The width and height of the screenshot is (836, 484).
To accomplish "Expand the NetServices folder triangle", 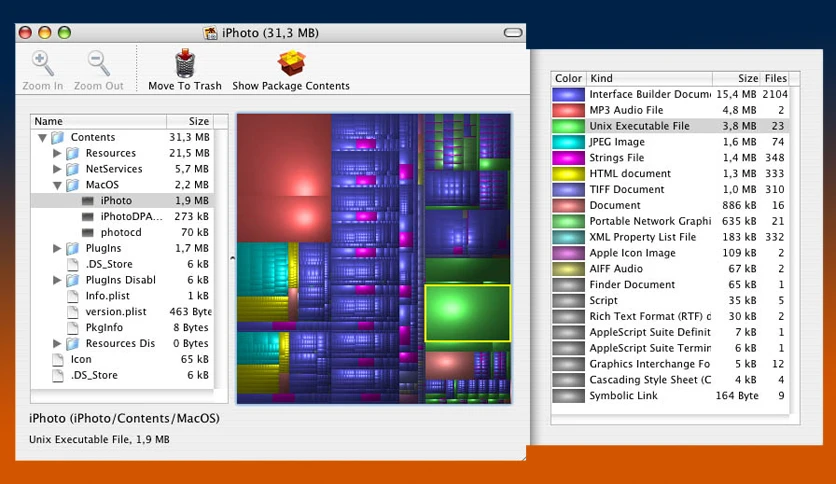I will (57, 169).
